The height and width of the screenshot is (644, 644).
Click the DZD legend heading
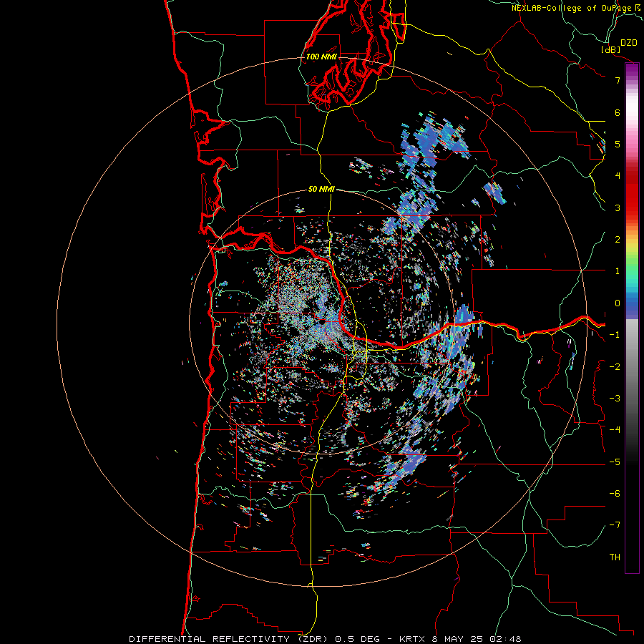coord(629,43)
